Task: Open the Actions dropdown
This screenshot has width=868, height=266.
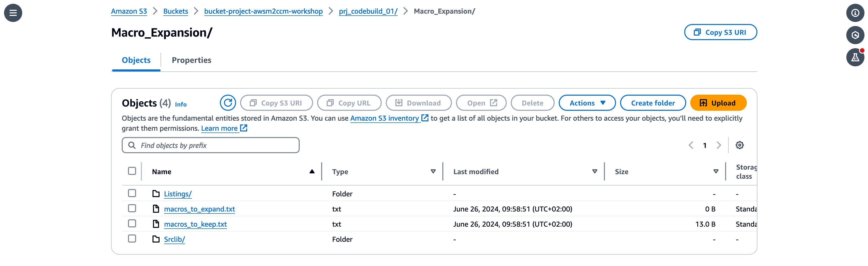Action: [x=587, y=103]
